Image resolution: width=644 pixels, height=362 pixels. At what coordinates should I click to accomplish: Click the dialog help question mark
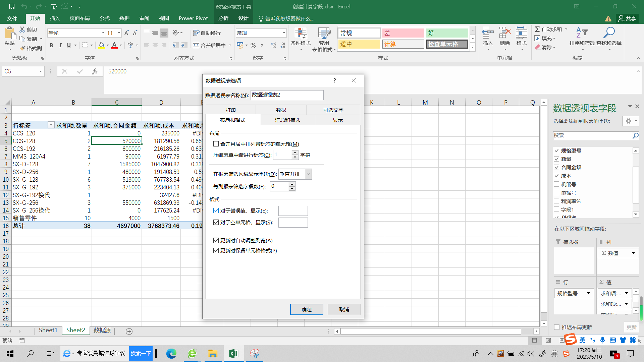point(334,80)
